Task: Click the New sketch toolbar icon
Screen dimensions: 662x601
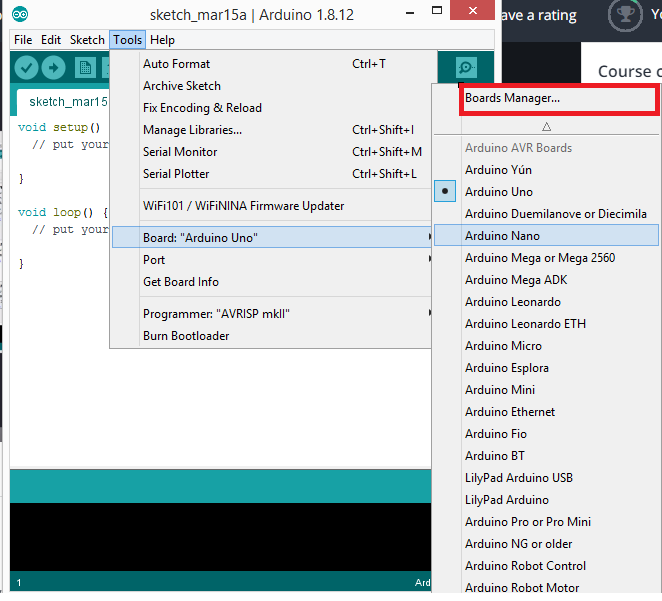Action: pyautogui.click(x=85, y=68)
